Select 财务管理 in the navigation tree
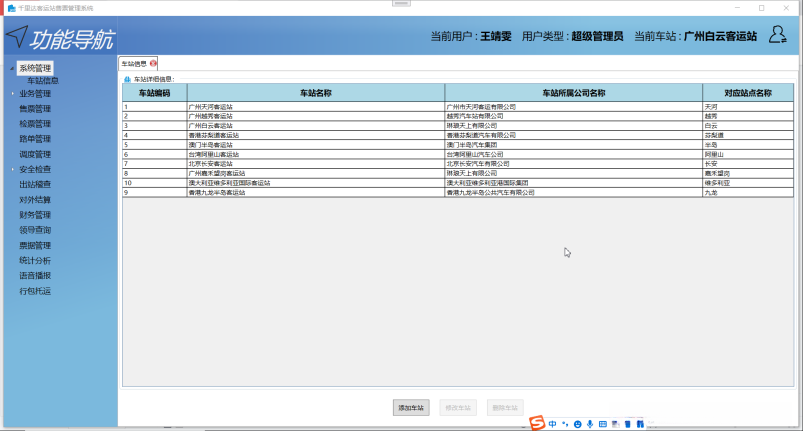 [35, 215]
